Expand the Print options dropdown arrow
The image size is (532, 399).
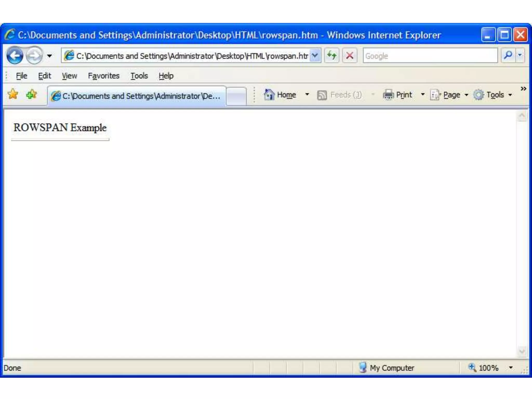click(423, 95)
